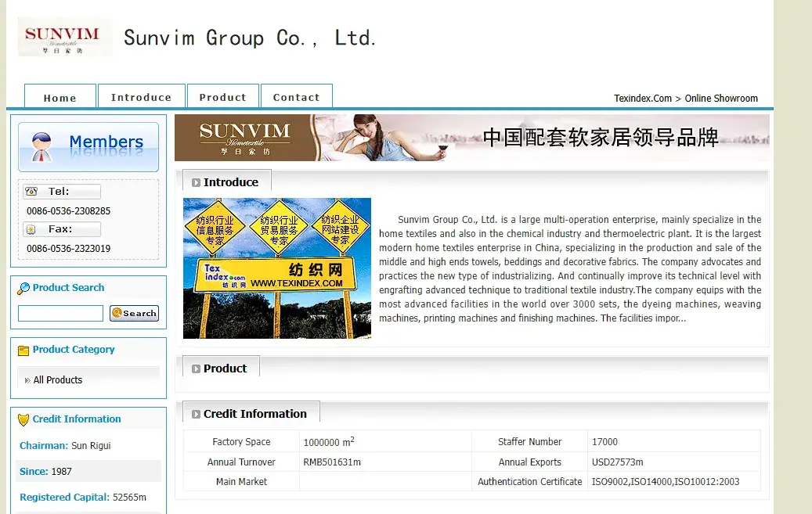Focus the product search input field
This screenshot has height=514, width=812.
click(60, 313)
